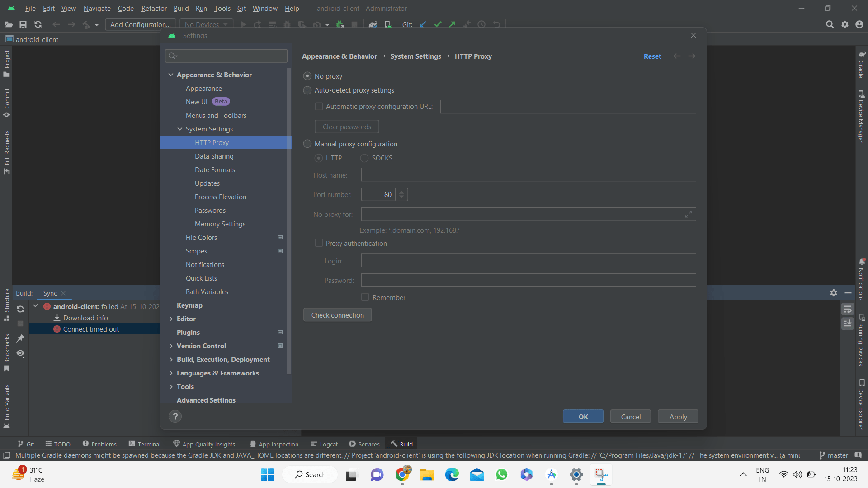Screen dimensions: 868x488
Task: Click the re-sync icon in Build panel
Action: [x=20, y=309]
